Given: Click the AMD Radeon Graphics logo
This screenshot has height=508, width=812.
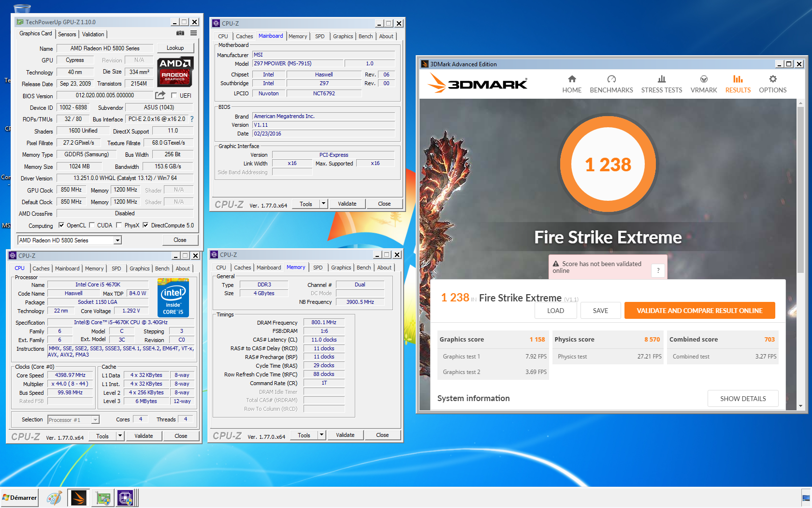Looking at the screenshot, I should pyautogui.click(x=176, y=71).
